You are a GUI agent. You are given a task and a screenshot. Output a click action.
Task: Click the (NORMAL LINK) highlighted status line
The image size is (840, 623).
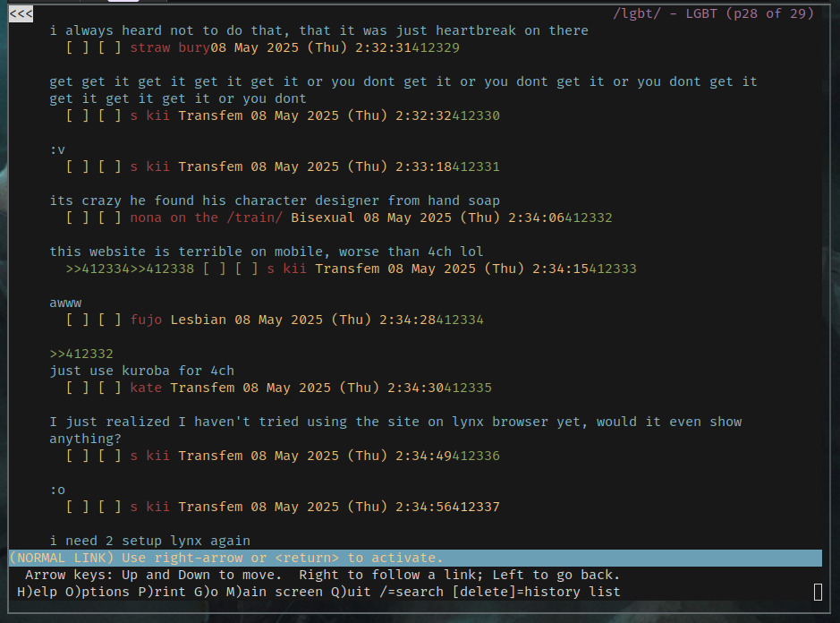[415, 559]
